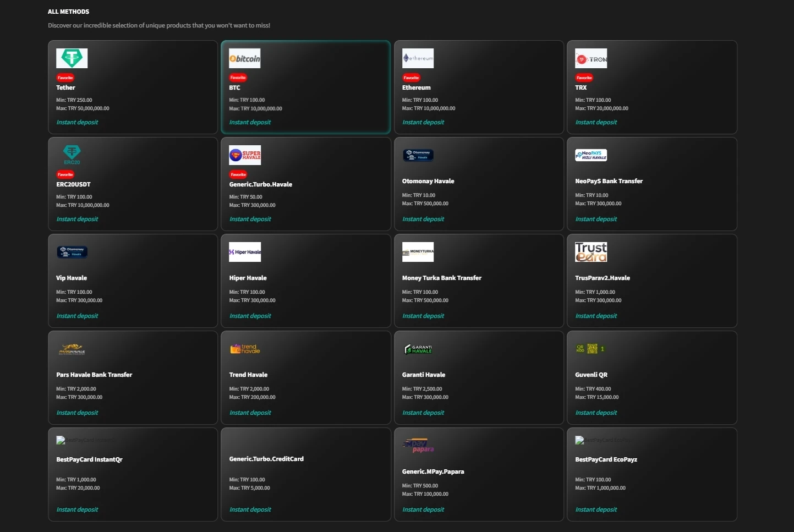Choose the TRON logo icon
The width and height of the screenshot is (794, 532).
coord(591,58)
